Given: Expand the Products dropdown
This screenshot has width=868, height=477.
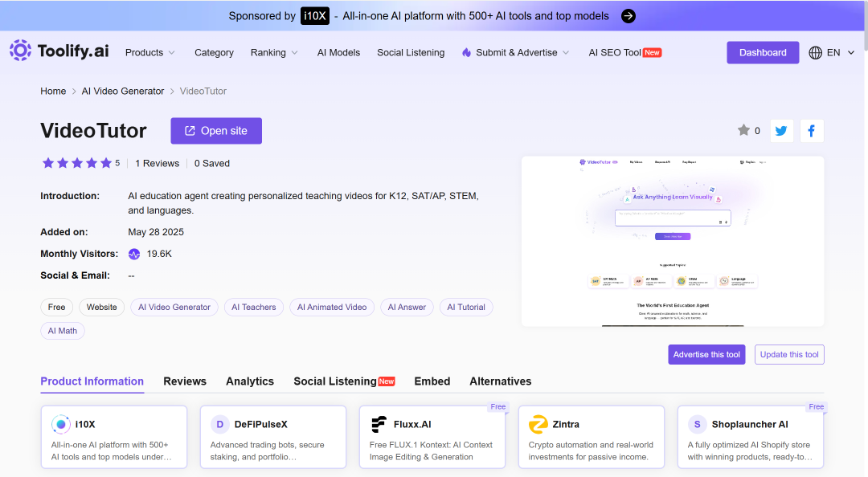Looking at the screenshot, I should (150, 52).
